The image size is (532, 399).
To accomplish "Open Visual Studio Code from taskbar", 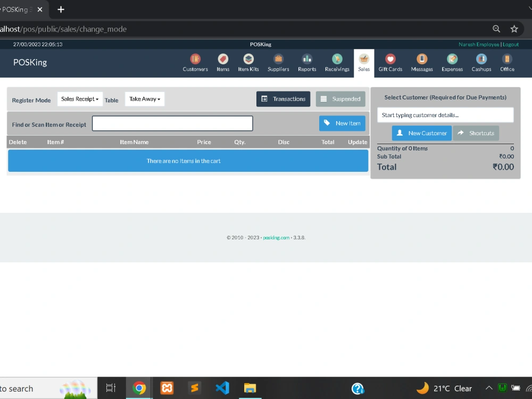I will coord(222,388).
